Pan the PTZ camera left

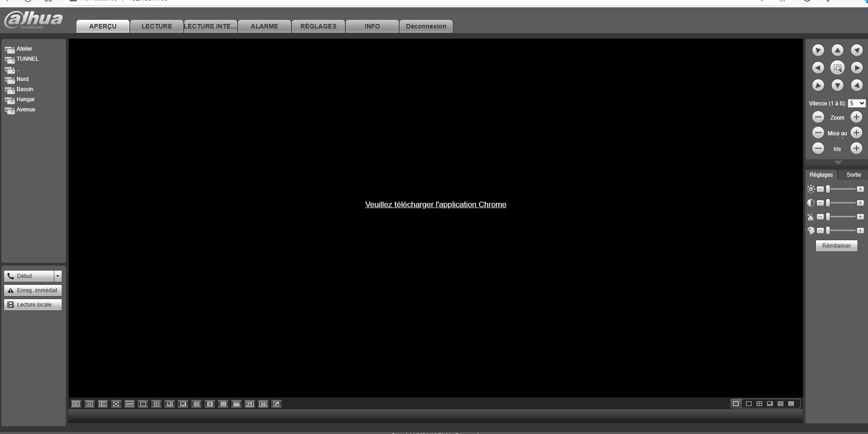click(x=818, y=68)
